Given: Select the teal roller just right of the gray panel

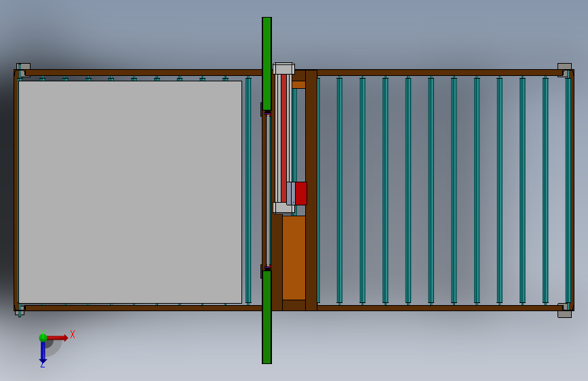Looking at the screenshot, I should [x=248, y=190].
